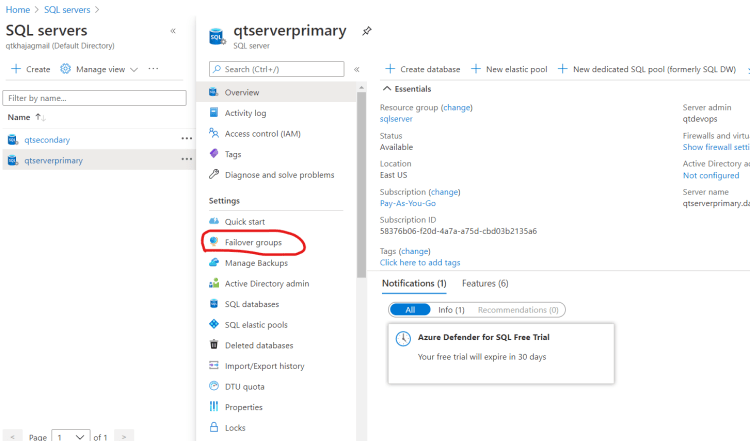The image size is (750, 441).
Task: Open the Pay-As-You-Go subscription link
Action: (408, 203)
